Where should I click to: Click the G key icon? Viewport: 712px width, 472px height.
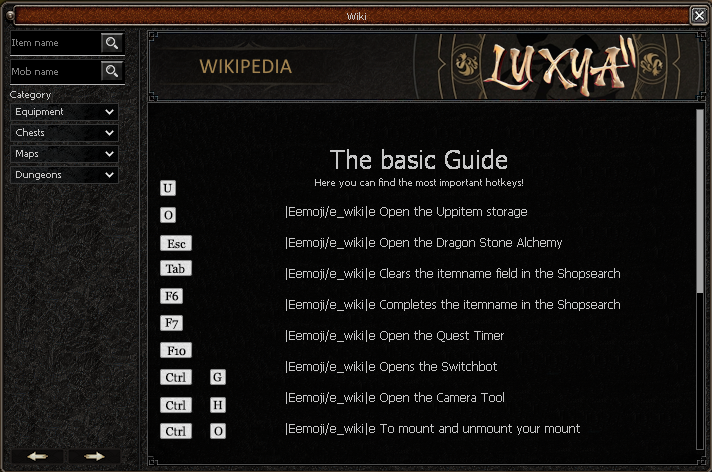218,377
